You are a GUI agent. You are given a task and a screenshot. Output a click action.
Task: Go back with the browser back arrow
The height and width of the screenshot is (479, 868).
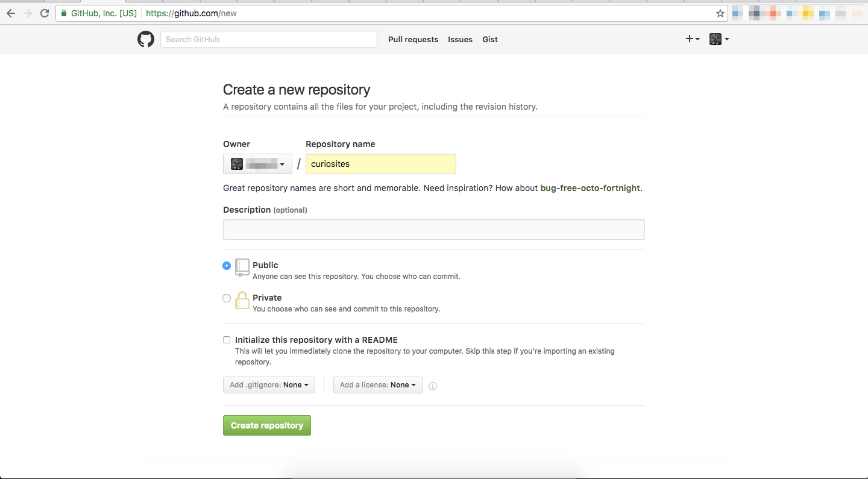(x=11, y=13)
